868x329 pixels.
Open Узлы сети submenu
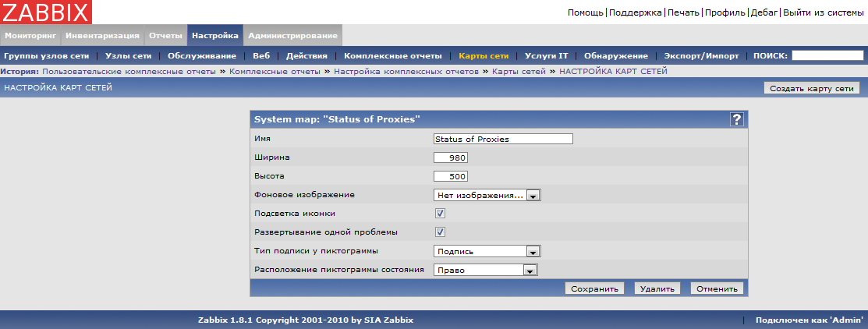pyautogui.click(x=129, y=56)
